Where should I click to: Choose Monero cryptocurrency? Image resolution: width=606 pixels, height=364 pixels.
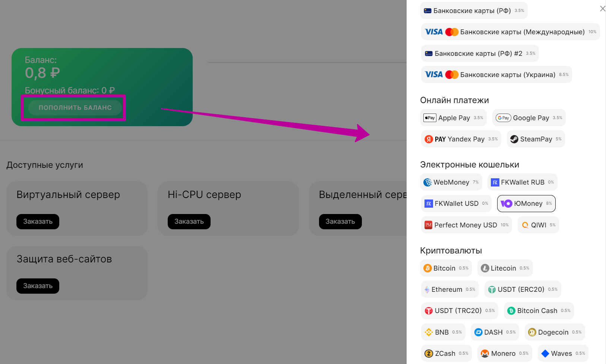(505, 353)
